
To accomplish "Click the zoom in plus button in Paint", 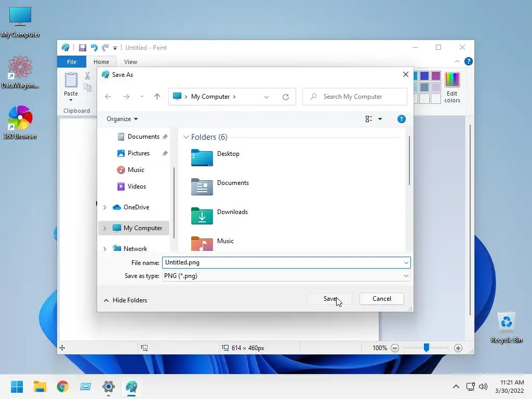I will [458, 348].
